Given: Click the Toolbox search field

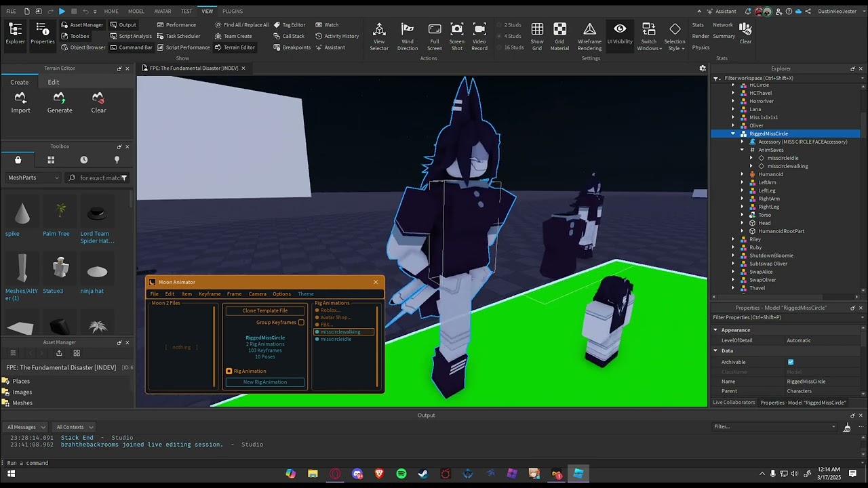Looking at the screenshot, I should point(96,178).
